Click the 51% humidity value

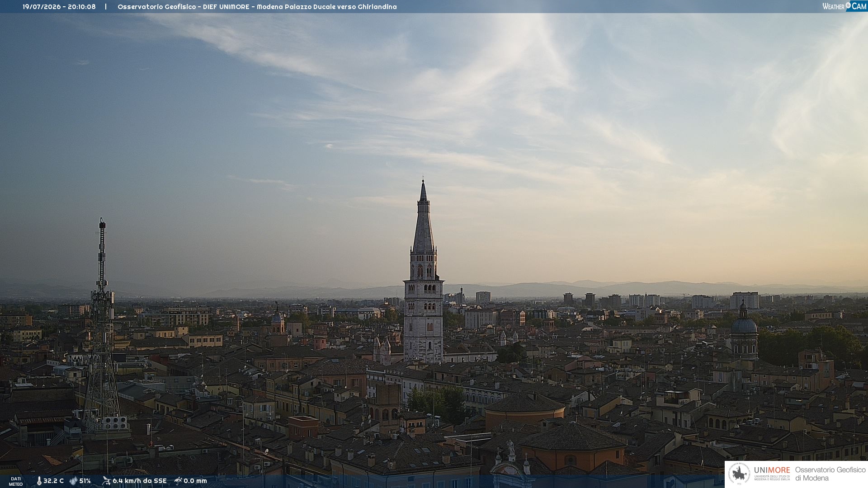pyautogui.click(x=85, y=481)
